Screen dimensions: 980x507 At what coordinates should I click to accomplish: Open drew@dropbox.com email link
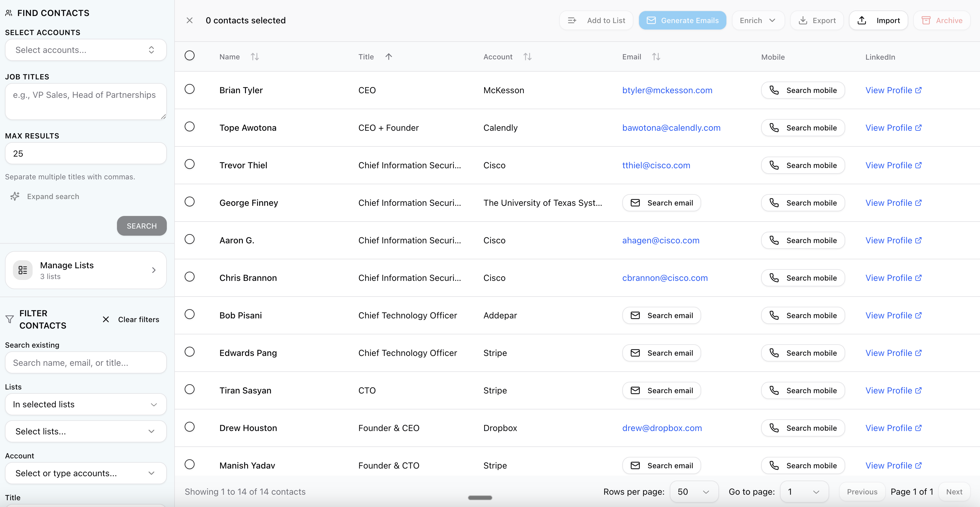[x=662, y=428]
